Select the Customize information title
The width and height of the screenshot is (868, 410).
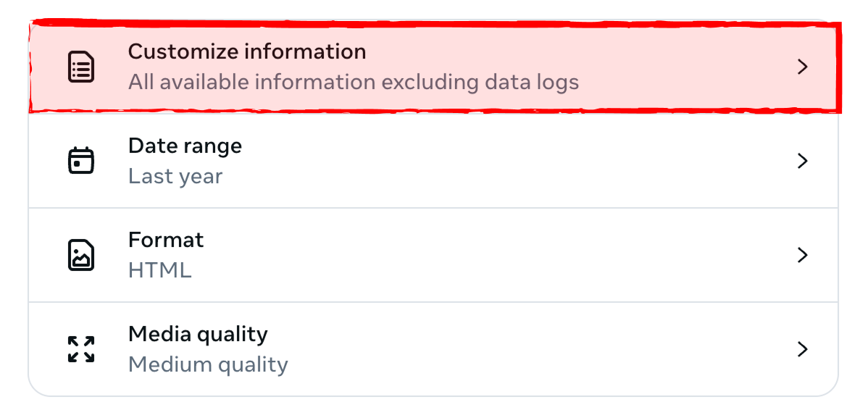[247, 51]
